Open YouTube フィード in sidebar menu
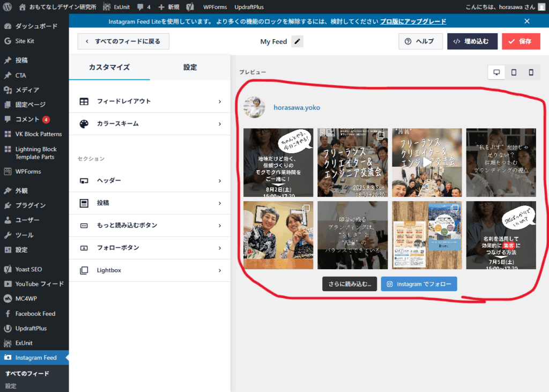This screenshot has width=549, height=392. pos(39,284)
